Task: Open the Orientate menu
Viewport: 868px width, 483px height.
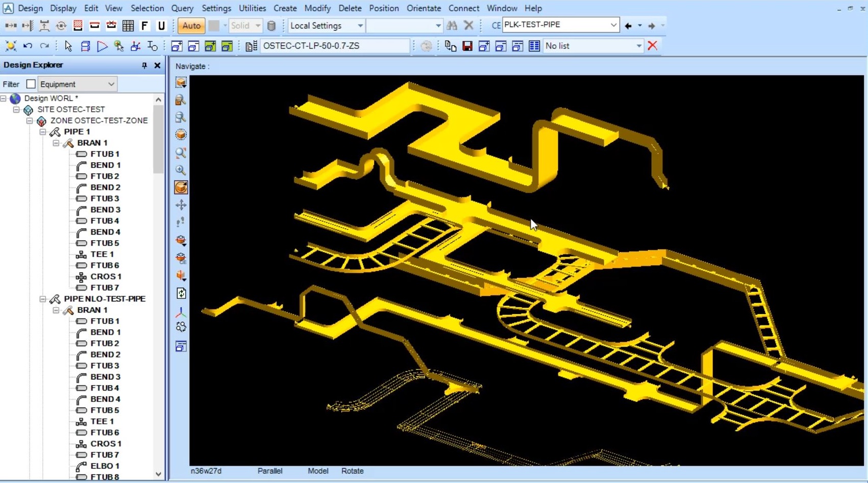Action: 424,8
